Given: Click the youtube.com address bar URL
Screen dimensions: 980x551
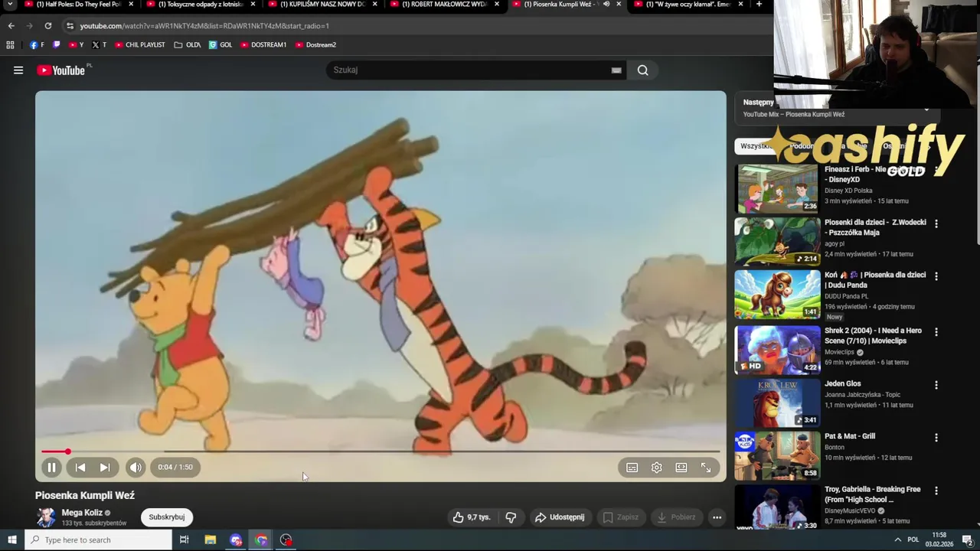Looking at the screenshot, I should tap(204, 25).
